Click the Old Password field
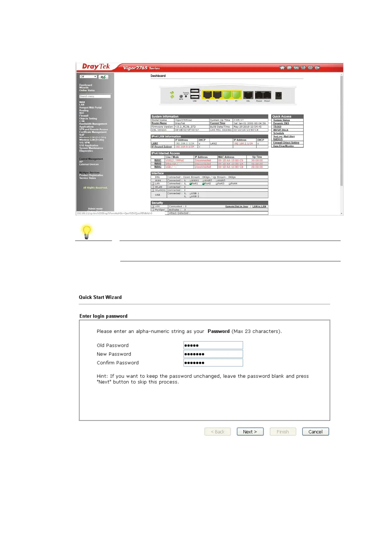Image resolution: width=392 pixels, height=555 pixels. 213,345
